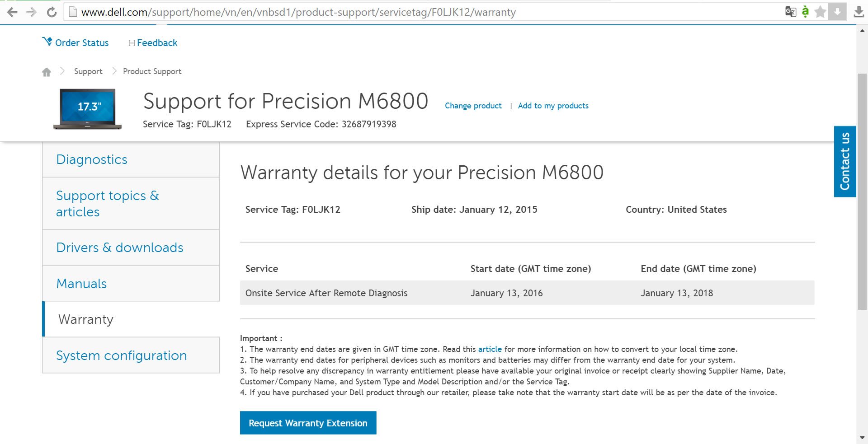
Task: Click the browser forward arrow
Action: [32, 12]
